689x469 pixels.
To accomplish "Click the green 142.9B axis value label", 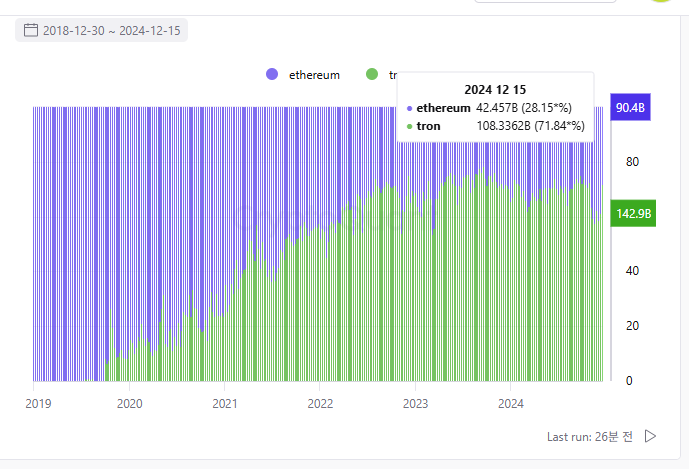I will click(633, 214).
